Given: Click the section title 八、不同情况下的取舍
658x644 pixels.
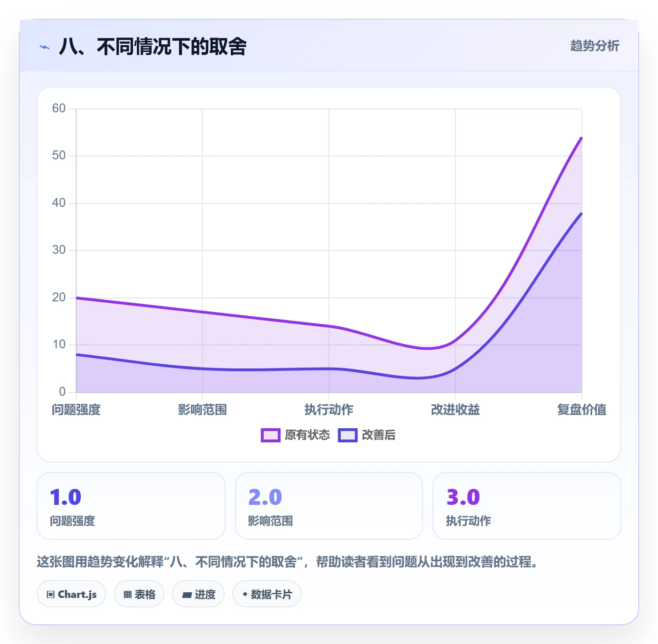Looking at the screenshot, I should point(153,47).
